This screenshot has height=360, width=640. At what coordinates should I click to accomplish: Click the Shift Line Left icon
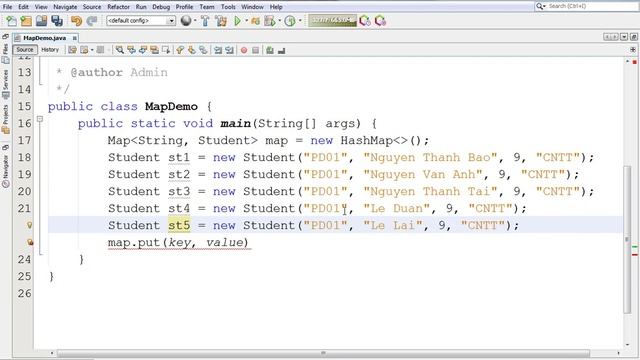(218, 50)
